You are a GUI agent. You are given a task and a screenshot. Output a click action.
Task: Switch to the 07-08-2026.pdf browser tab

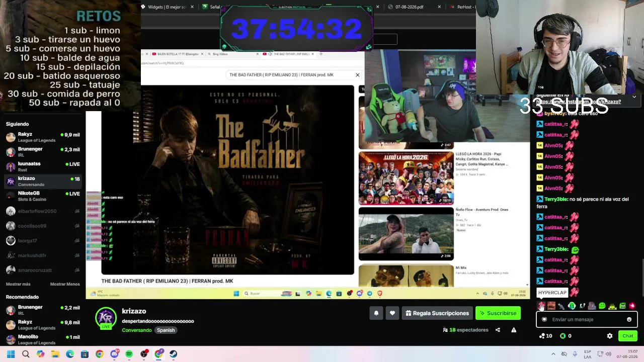click(416, 7)
